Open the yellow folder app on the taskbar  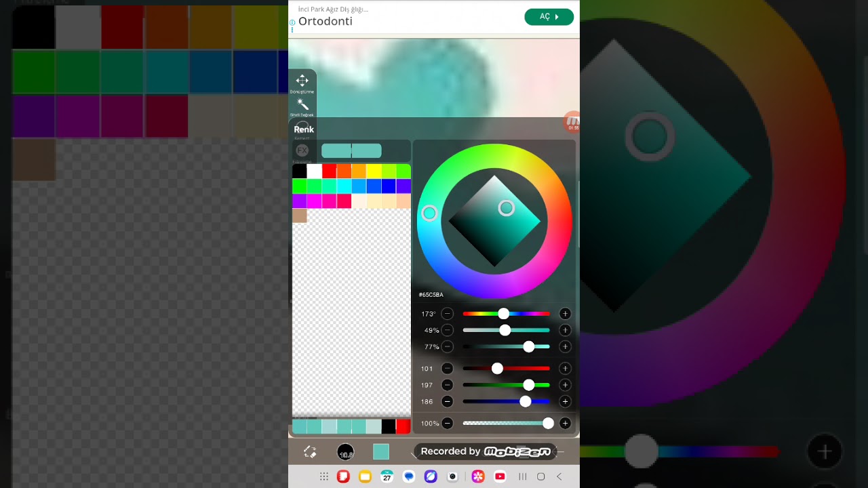(x=365, y=476)
